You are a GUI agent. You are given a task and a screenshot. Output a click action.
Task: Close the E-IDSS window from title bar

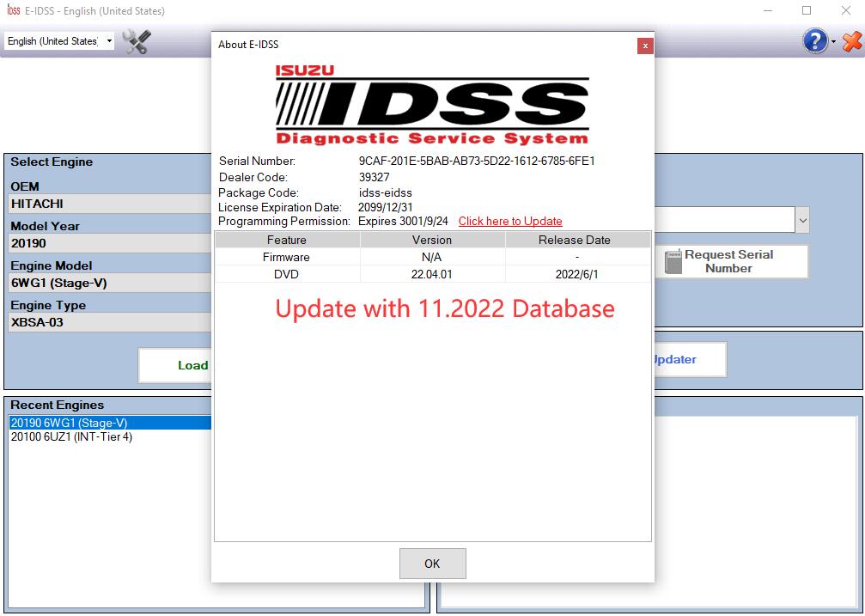846,10
